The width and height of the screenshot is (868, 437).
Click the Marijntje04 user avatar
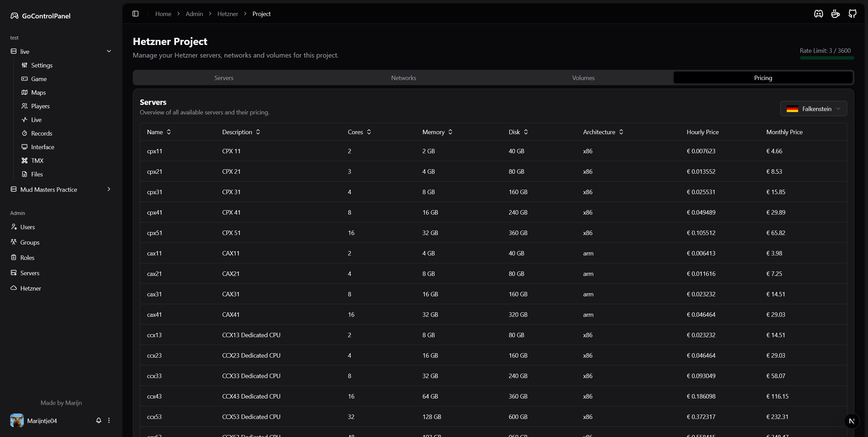(17, 420)
